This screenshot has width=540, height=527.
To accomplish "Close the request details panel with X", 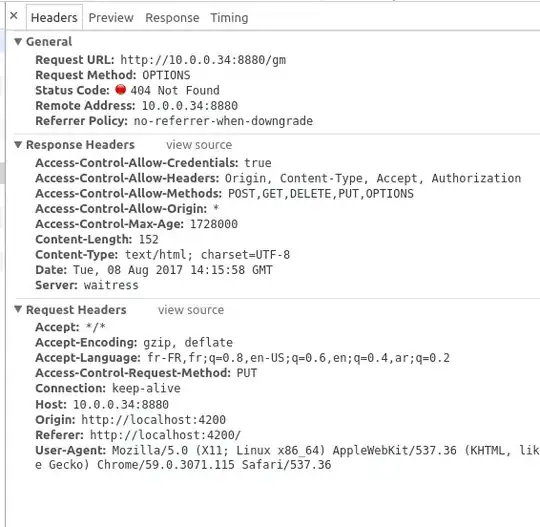I will 14,16.
